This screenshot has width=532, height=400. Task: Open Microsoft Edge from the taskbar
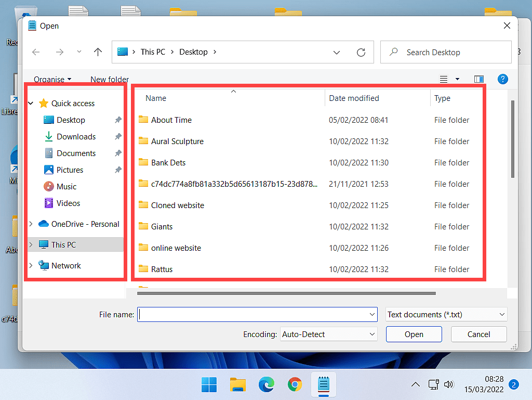[x=267, y=385]
